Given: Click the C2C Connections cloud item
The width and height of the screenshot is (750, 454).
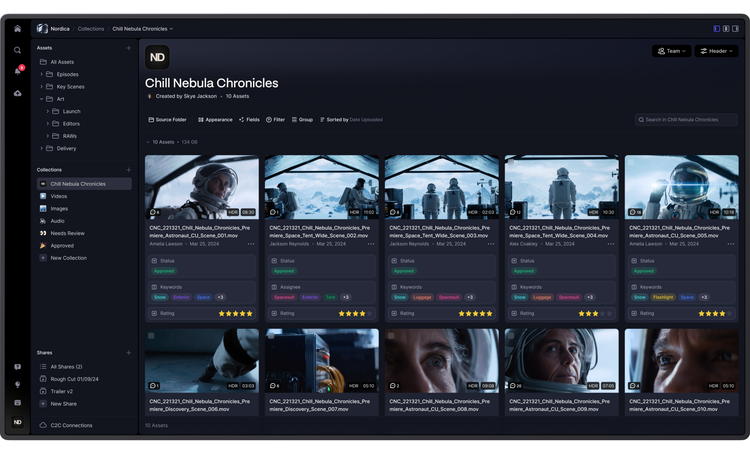Looking at the screenshot, I should pos(66,425).
